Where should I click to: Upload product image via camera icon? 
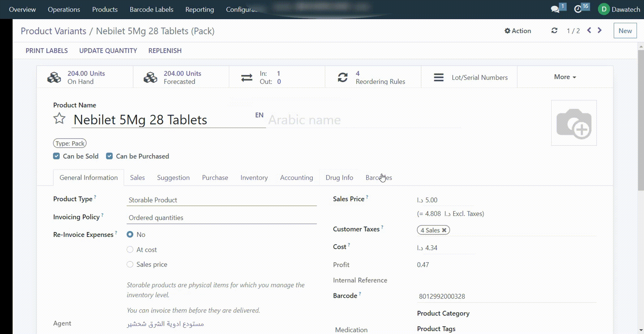574,123
